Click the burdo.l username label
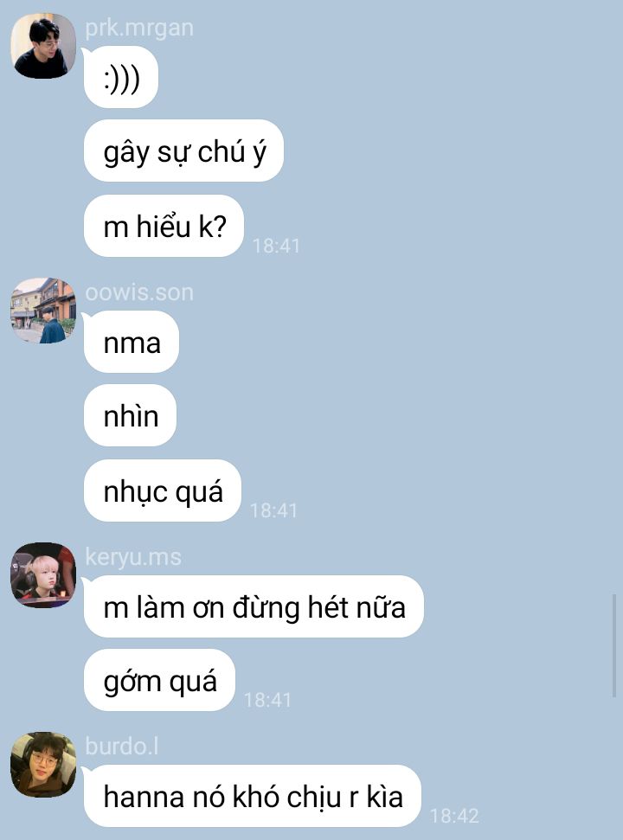Screen dimensions: 623x840 click(x=122, y=747)
